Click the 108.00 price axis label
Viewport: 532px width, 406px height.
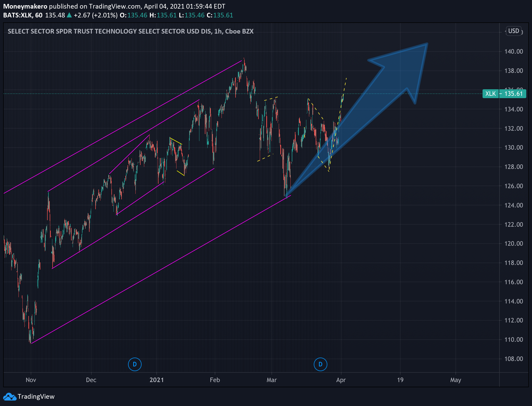coord(514,359)
